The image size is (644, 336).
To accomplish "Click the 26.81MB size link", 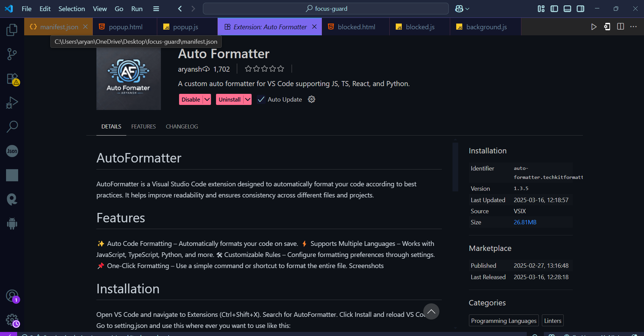I will tap(525, 222).
